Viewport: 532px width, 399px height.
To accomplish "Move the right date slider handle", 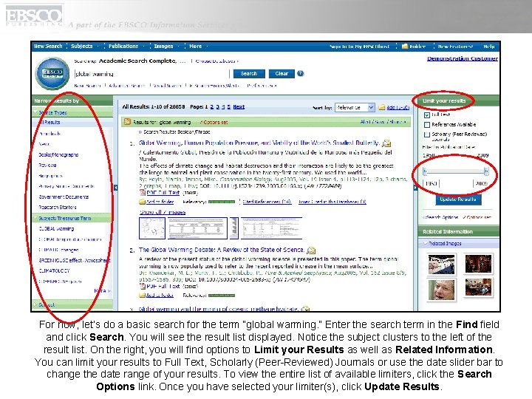I will pos(486,171).
